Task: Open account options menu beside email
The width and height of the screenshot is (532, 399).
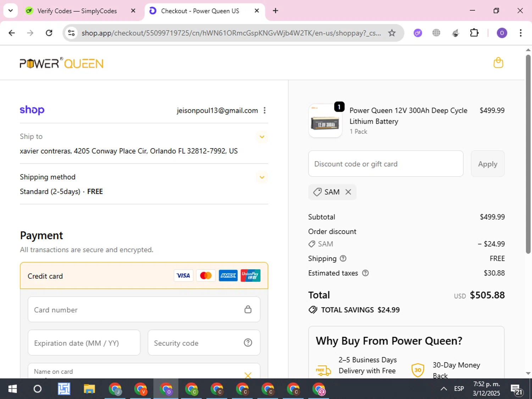Action: [x=265, y=110]
